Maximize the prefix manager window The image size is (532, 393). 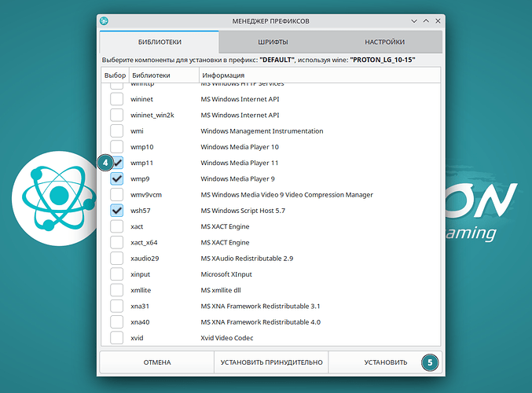426,20
